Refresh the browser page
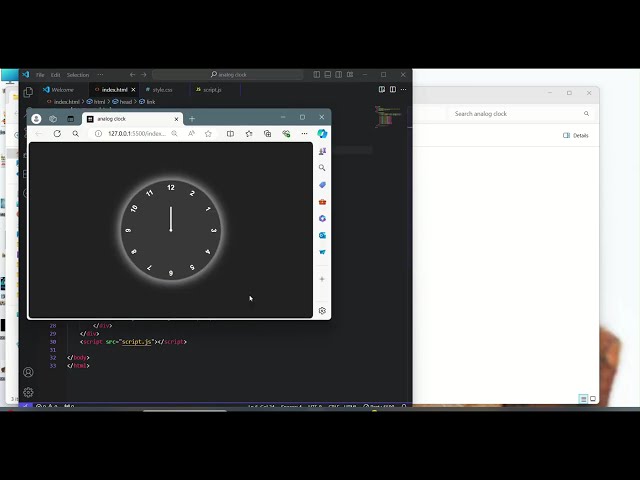The height and width of the screenshot is (480, 640). (57, 133)
